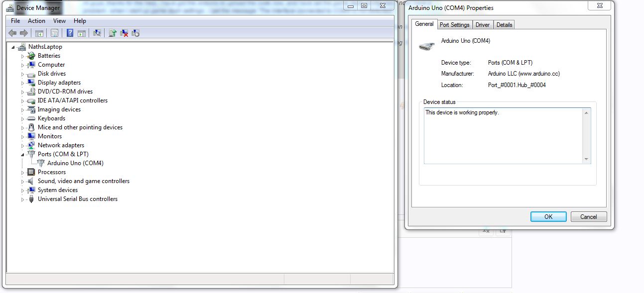Select the Computer category icon
Viewport: 644px width, 293px height.
31,65
